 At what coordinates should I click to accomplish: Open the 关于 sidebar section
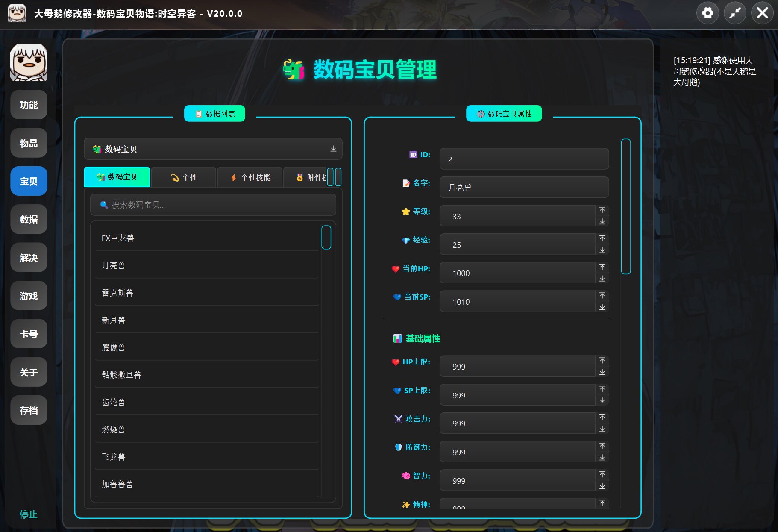tap(29, 372)
